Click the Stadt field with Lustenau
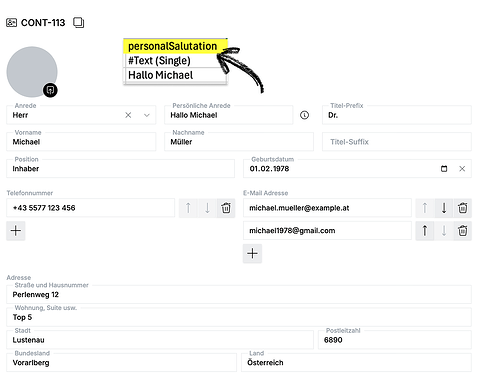The image size is (478, 375). (x=160, y=340)
